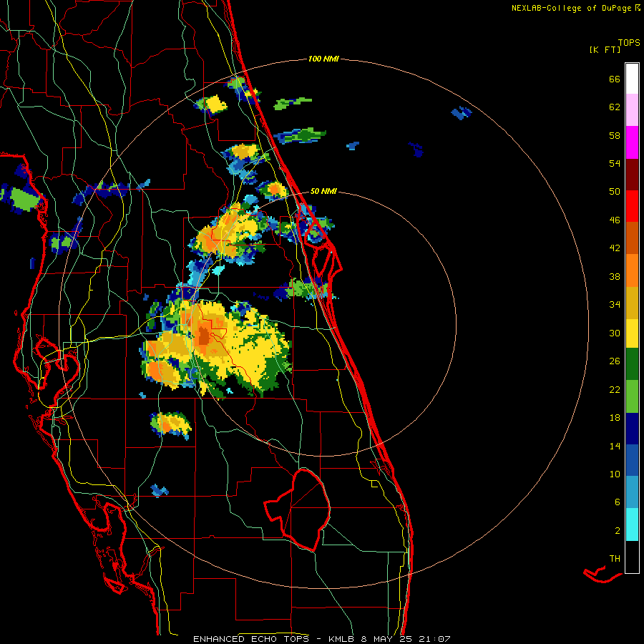Click the isolated blue echo far offshore northeast
This screenshot has height=644, width=644.
[x=461, y=112]
